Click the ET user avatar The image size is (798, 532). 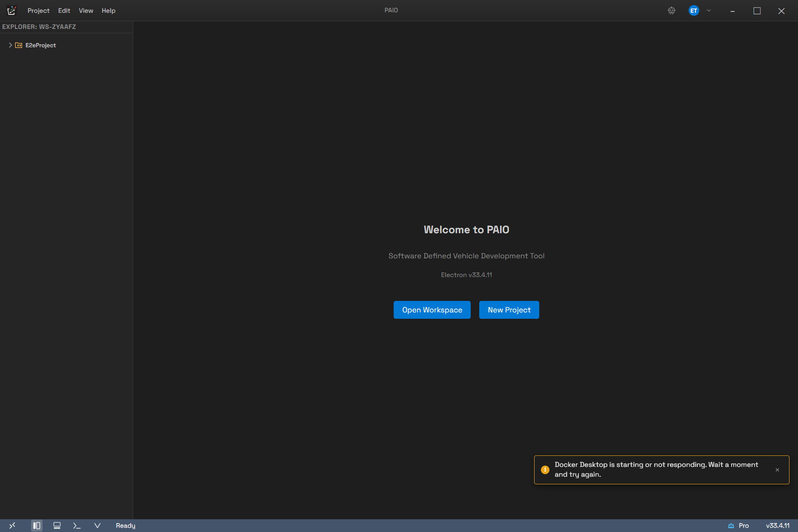pyautogui.click(x=694, y=11)
